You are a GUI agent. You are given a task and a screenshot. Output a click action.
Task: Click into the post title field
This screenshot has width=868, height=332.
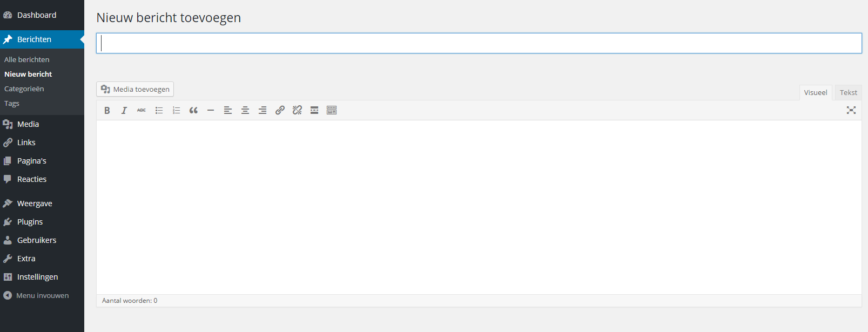pos(479,43)
